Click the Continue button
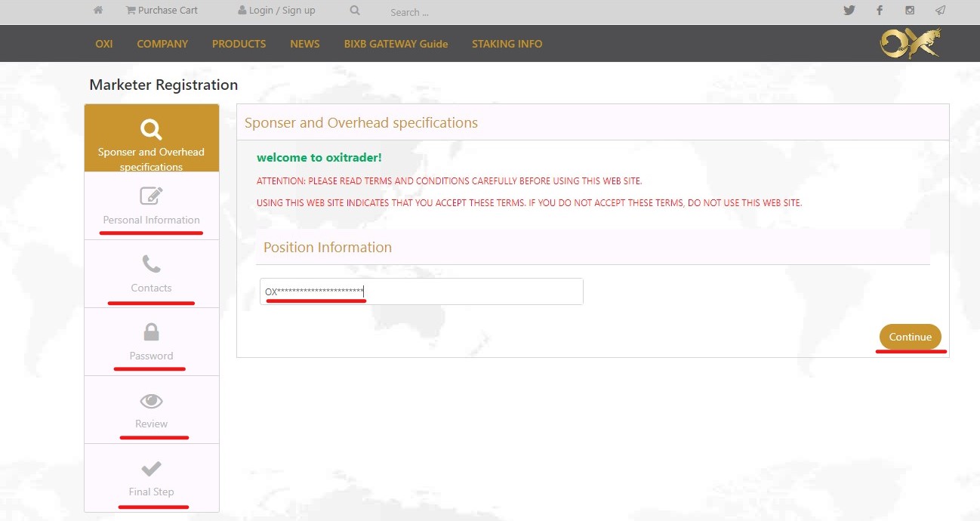The height and width of the screenshot is (521, 980). pos(911,337)
